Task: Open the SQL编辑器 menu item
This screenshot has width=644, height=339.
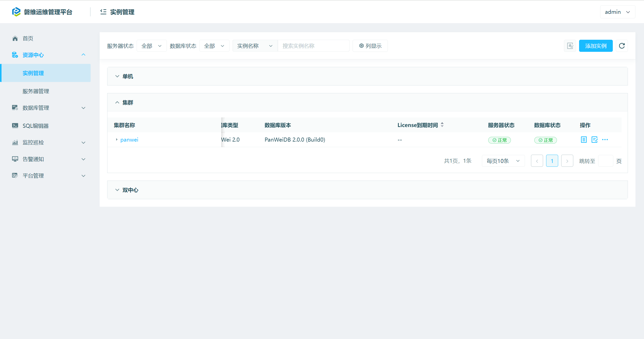Action: pyautogui.click(x=35, y=126)
